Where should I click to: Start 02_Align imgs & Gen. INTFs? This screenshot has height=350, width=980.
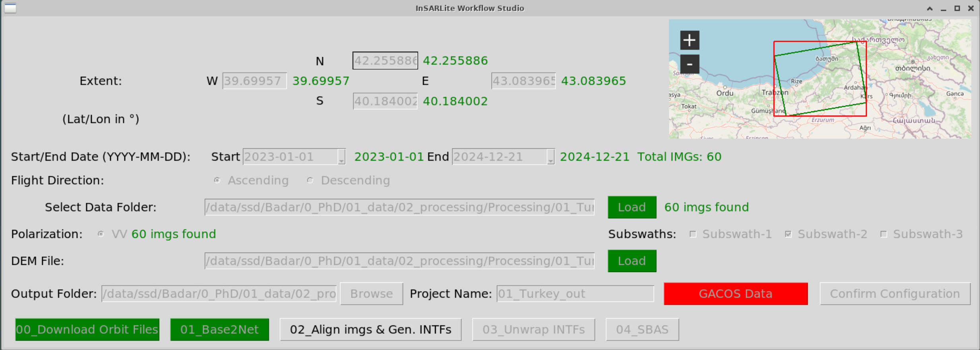coord(371,330)
